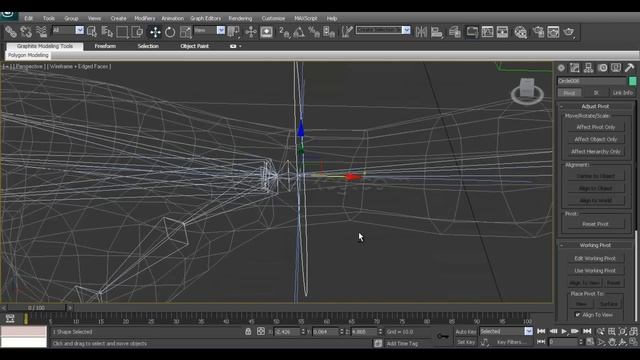640x360 pixels.
Task: Open the named selection sets dropdown
Action: [x=406, y=30]
